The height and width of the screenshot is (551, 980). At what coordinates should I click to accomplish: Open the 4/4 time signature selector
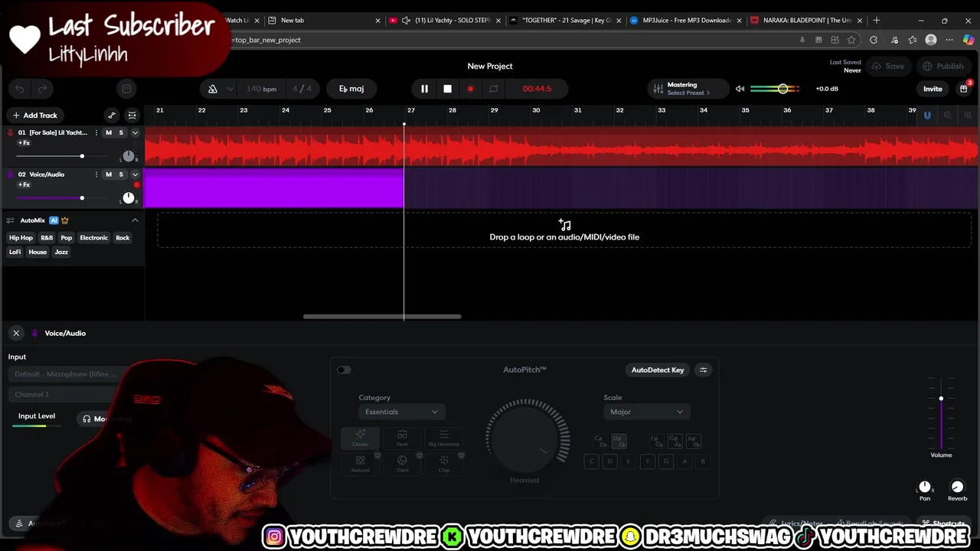[302, 89]
